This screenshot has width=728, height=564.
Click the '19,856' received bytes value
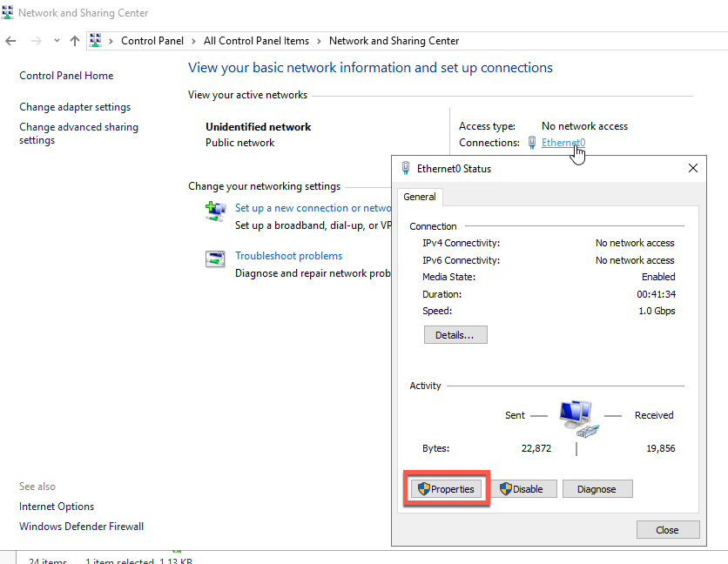(661, 448)
